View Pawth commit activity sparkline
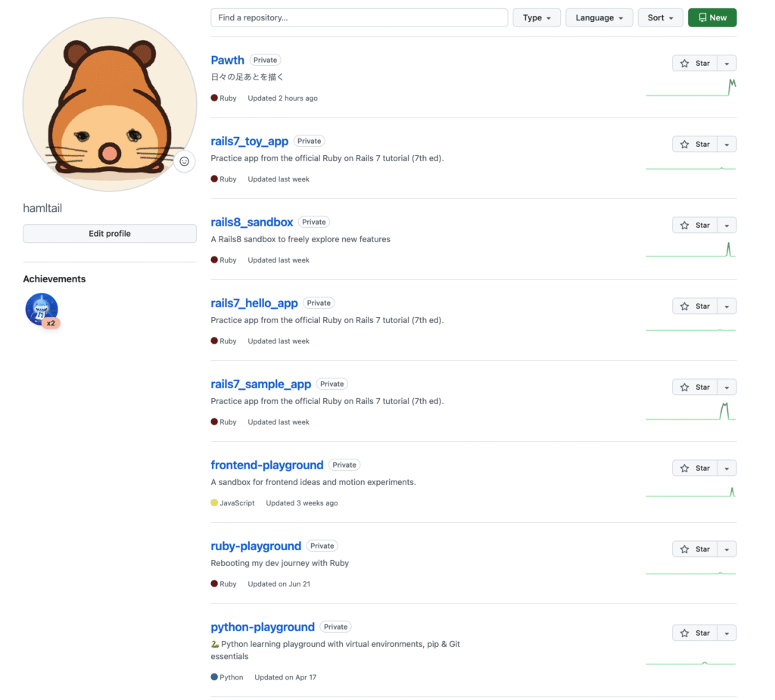The width and height of the screenshot is (775, 700). coord(691,88)
